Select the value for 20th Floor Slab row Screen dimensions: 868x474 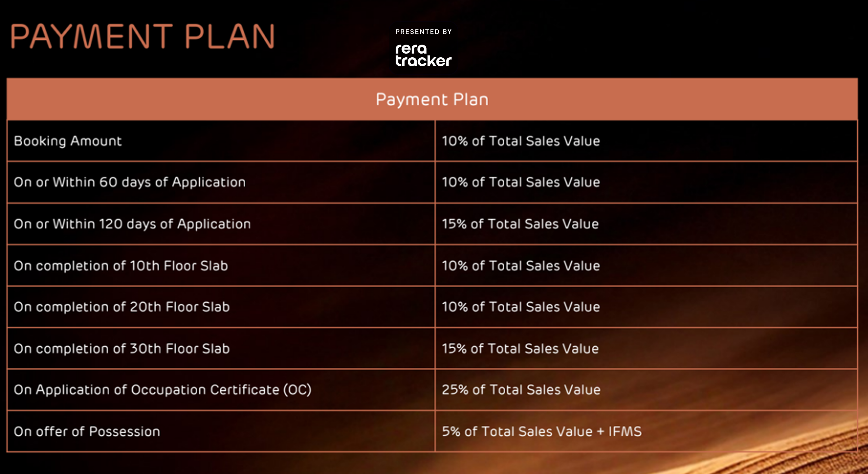[520, 307]
